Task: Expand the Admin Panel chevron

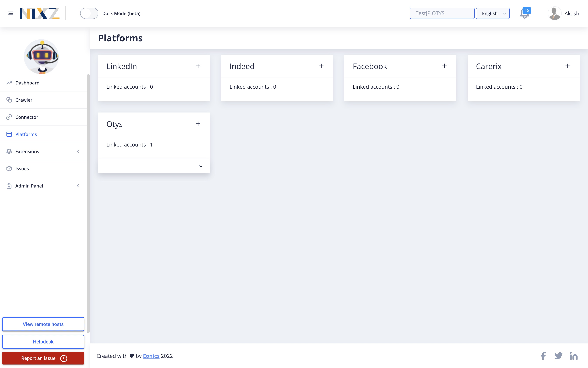Action: click(x=78, y=186)
